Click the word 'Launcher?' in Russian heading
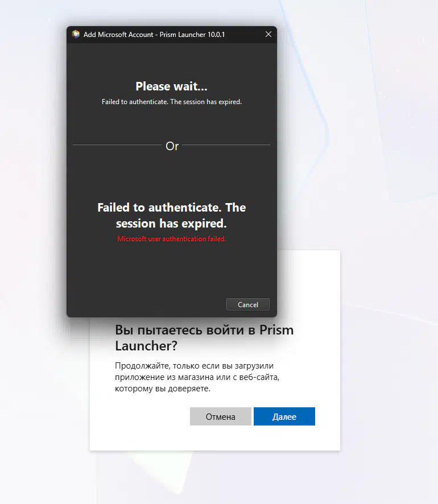 point(146,346)
